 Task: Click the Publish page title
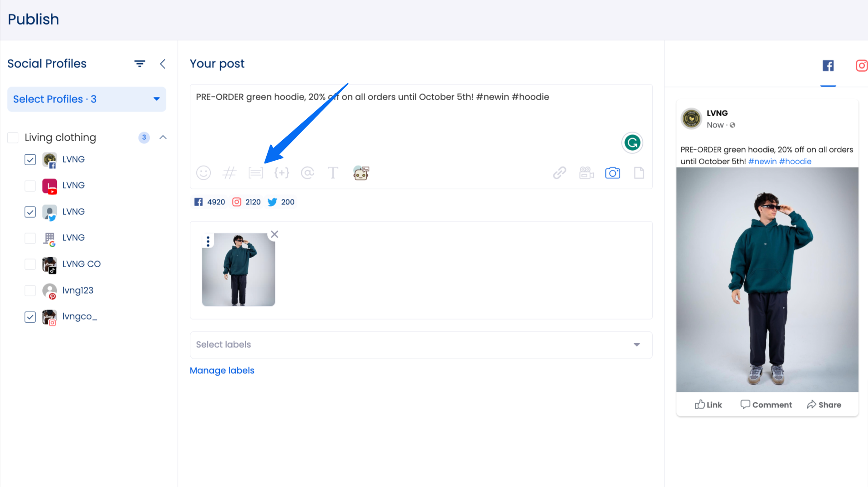[33, 20]
